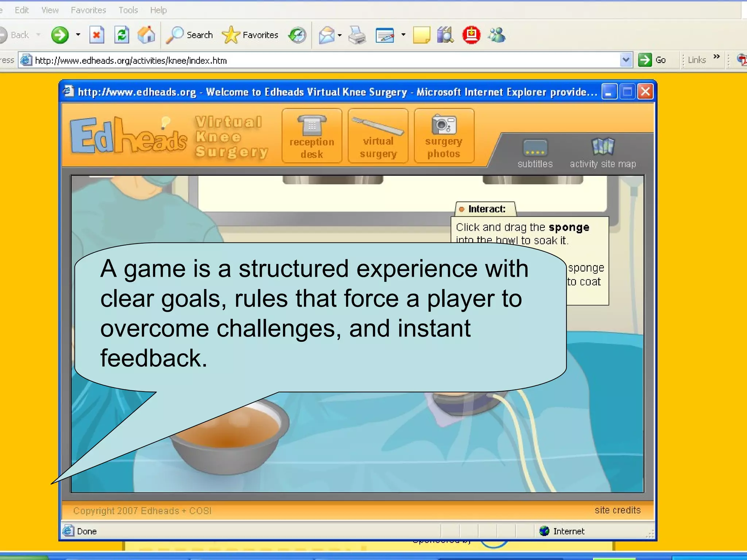Viewport: 747px width, 560px height.
Task: Expand the Links toolbar chevron
Action: pos(716,57)
